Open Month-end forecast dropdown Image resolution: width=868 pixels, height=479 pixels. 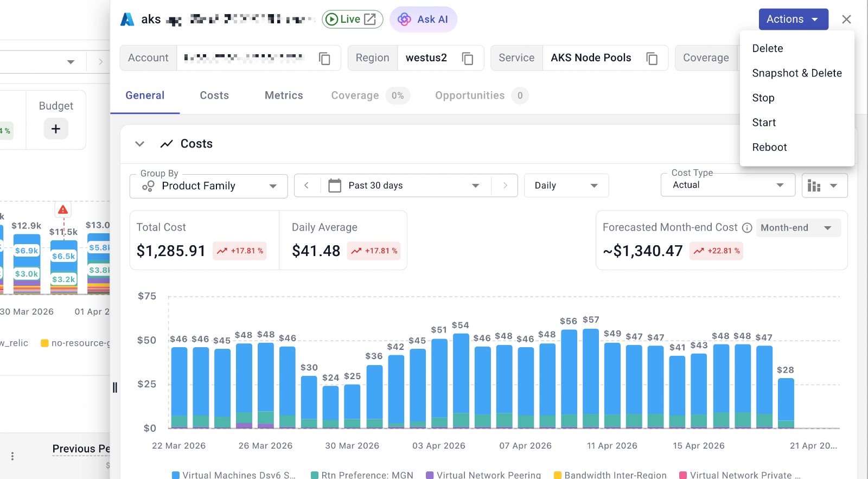click(798, 228)
